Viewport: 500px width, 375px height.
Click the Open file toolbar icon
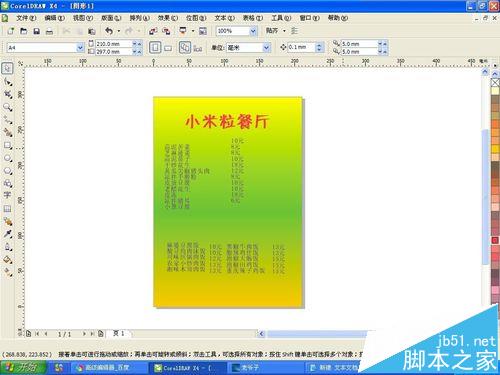coord(24,31)
